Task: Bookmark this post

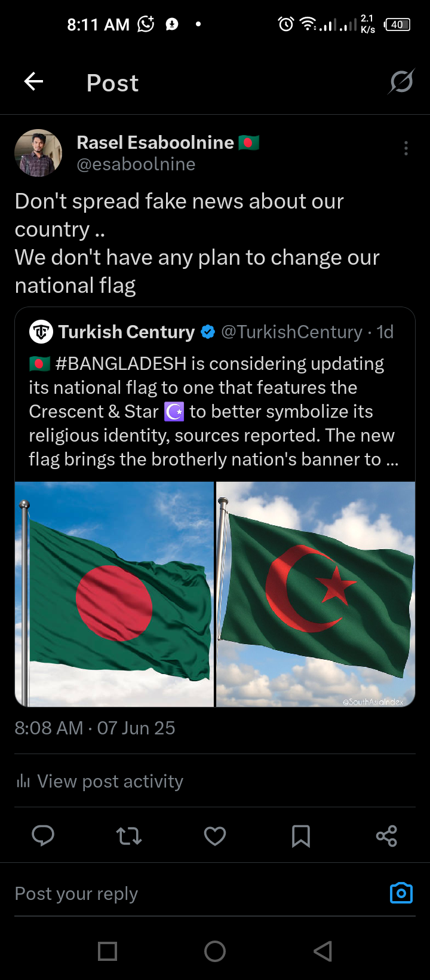Action: click(301, 836)
